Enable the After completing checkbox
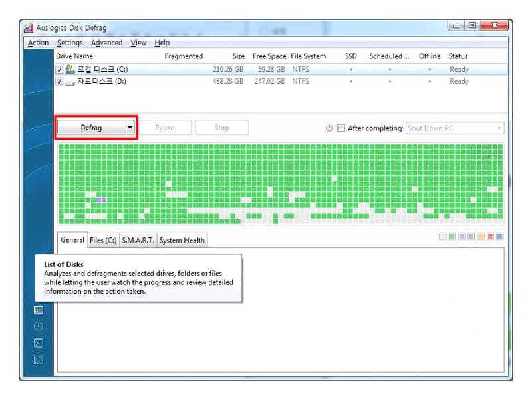This screenshot has height=400, width=532. [341, 128]
